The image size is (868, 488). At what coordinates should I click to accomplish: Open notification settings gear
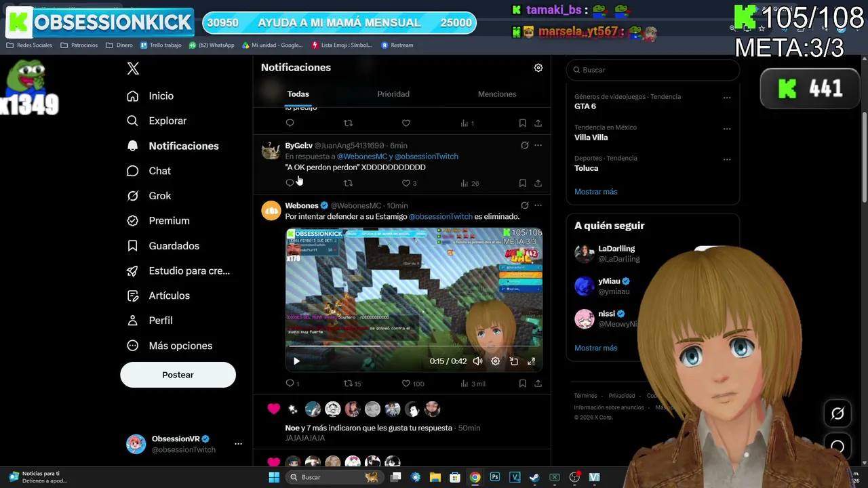[538, 68]
